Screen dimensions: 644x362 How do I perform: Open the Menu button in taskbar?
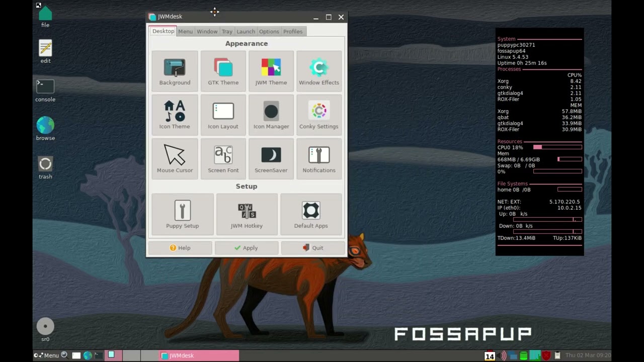pos(46,355)
